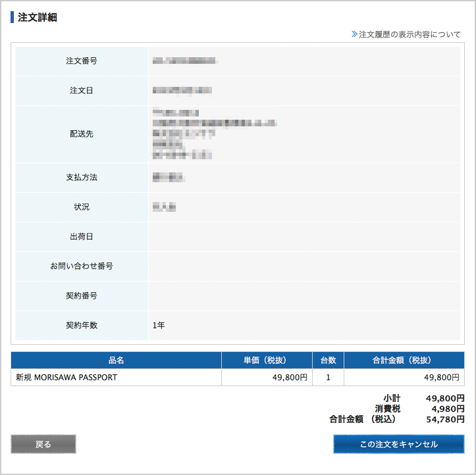Click the 契約番号 row label
The image size is (476, 475).
tap(82, 296)
